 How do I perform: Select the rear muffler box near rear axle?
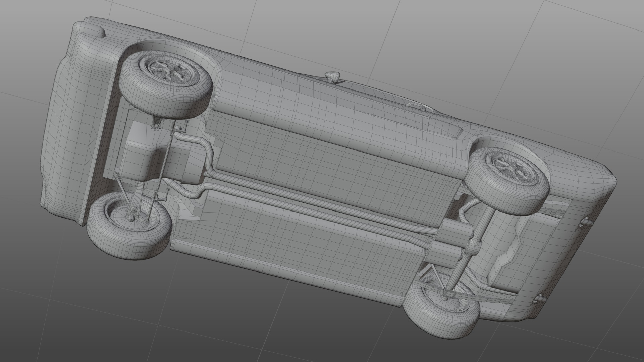coord(453,232)
